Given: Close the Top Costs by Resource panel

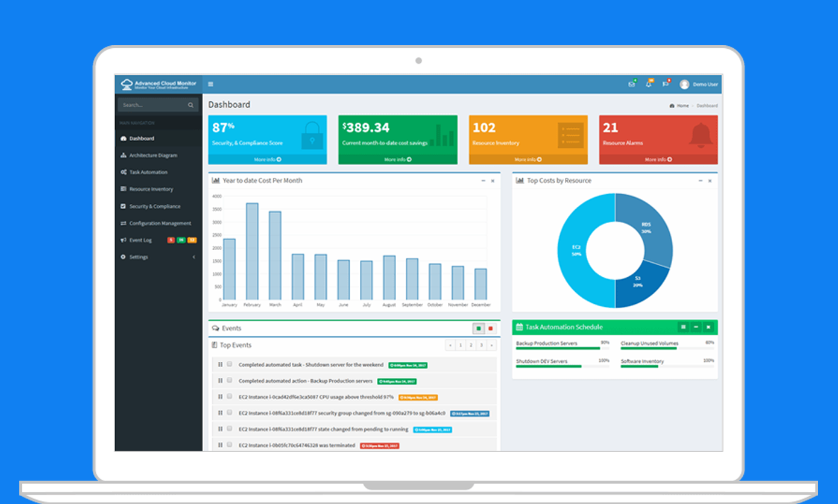Looking at the screenshot, I should pos(710,181).
